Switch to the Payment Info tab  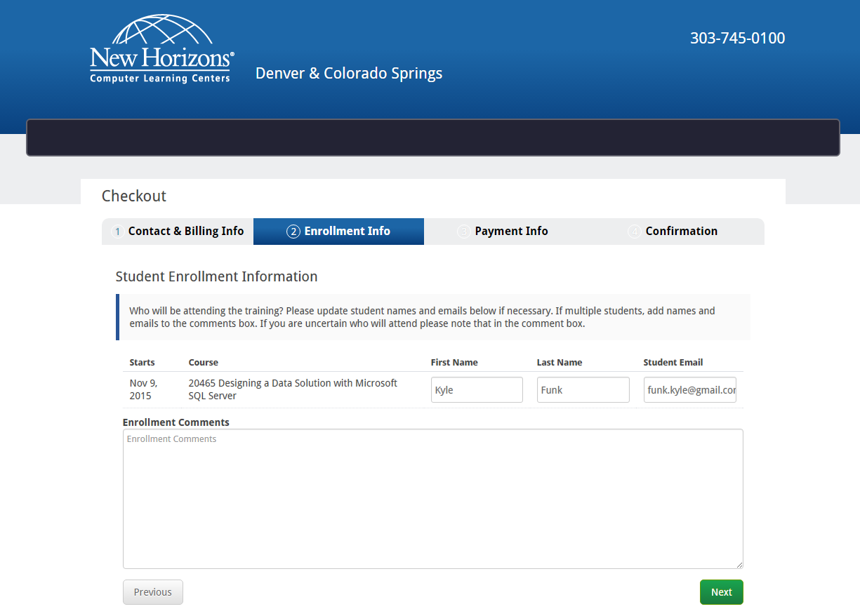click(511, 232)
